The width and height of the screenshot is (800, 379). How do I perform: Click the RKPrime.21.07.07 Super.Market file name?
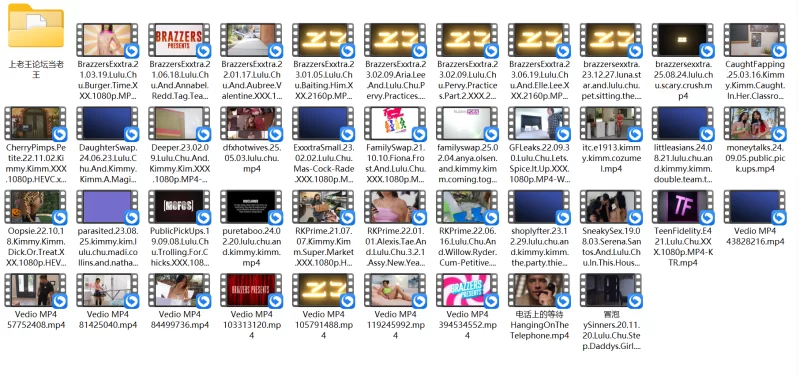click(323, 247)
